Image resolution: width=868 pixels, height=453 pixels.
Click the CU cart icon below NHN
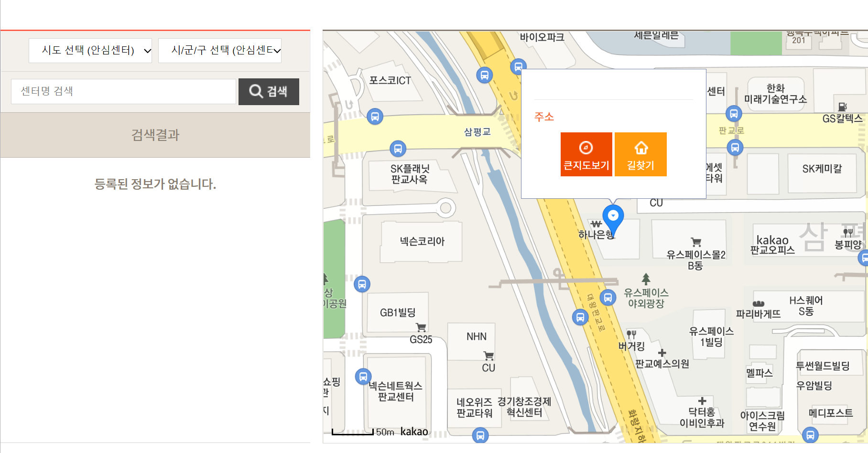488,356
